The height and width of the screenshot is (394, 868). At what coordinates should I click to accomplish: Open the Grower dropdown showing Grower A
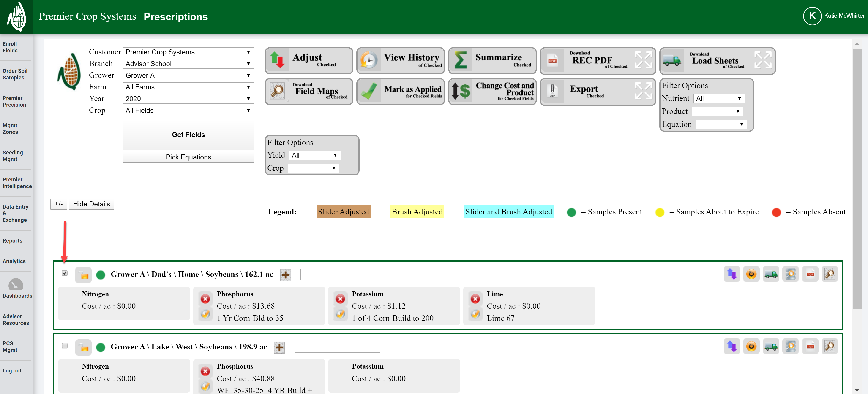tap(188, 76)
